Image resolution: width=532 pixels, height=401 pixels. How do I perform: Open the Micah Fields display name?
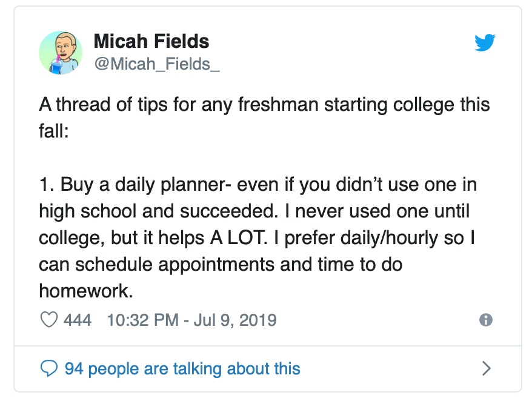[x=151, y=41]
